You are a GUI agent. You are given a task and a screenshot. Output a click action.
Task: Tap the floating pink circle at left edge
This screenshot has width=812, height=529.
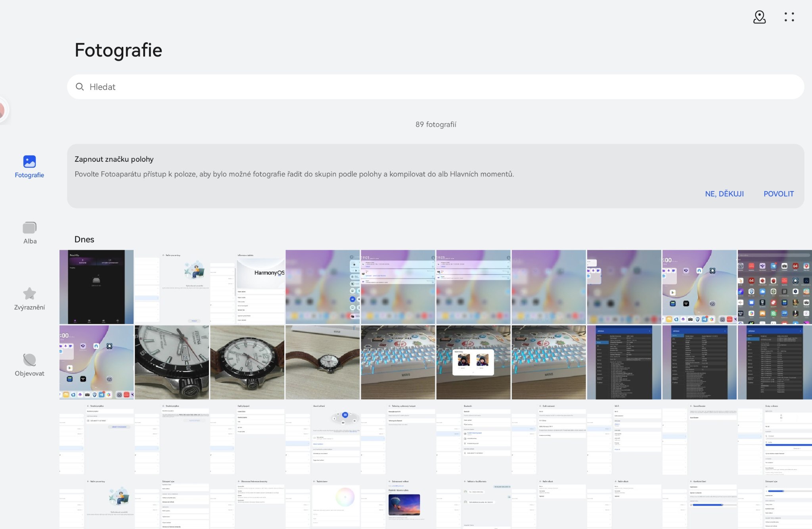click(x=2, y=110)
